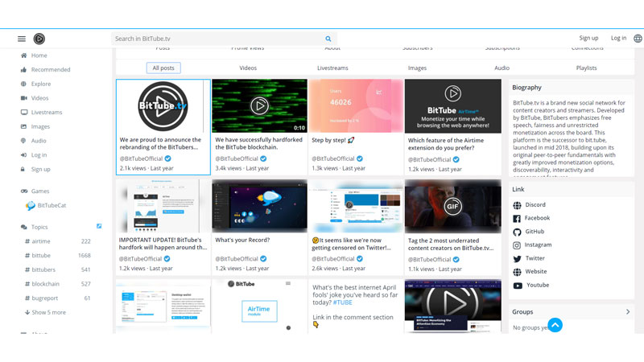
Task: Play the hardforked blockchain video thumbnail
Action: 259,106
